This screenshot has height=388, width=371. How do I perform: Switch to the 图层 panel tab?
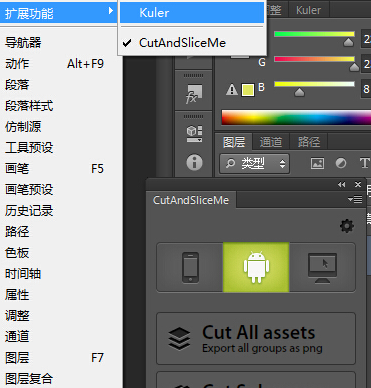(x=234, y=142)
